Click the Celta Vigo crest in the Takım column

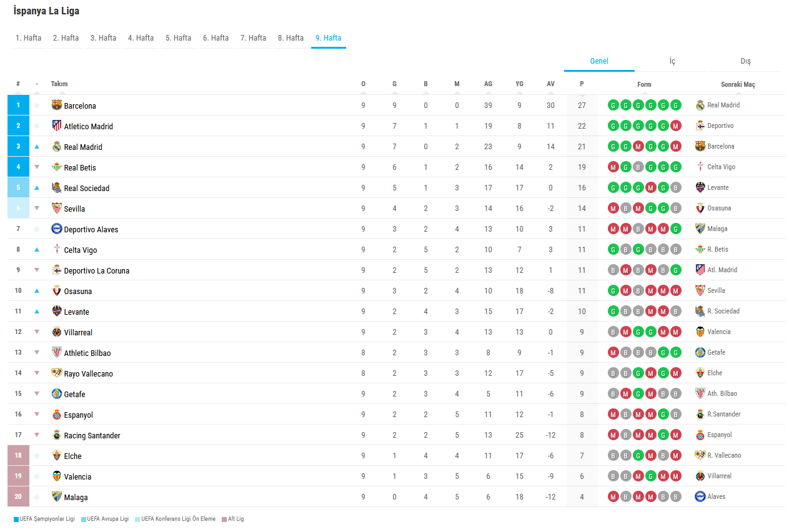click(x=57, y=249)
